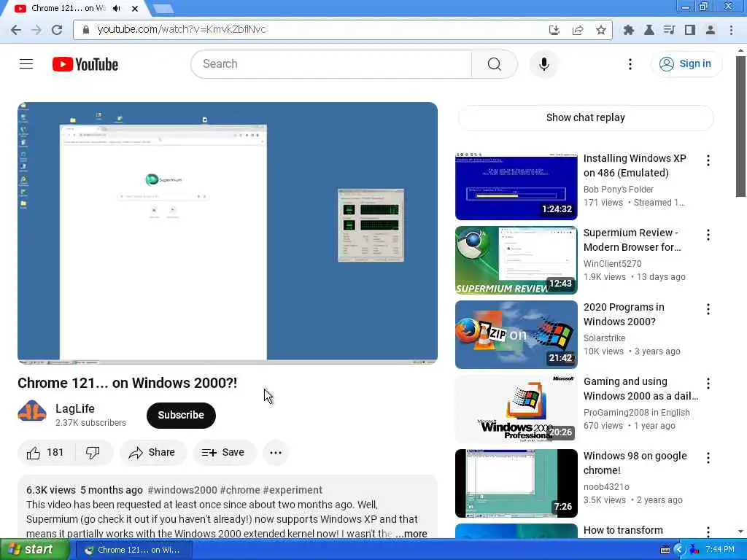This screenshot has height=560, width=747.
Task: Click the YouTube Search field
Action: [x=331, y=64]
